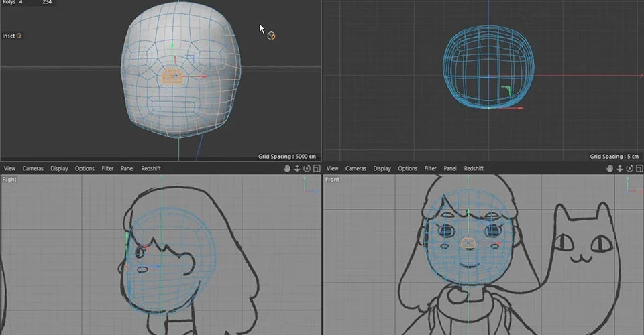The image size is (644, 335).
Task: Click the Redshift menu in Right viewport
Action: pyautogui.click(x=151, y=169)
